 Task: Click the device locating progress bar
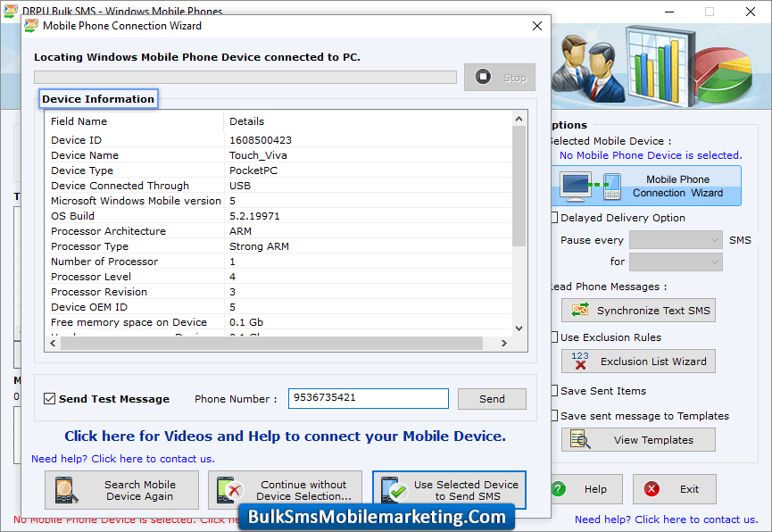245,78
